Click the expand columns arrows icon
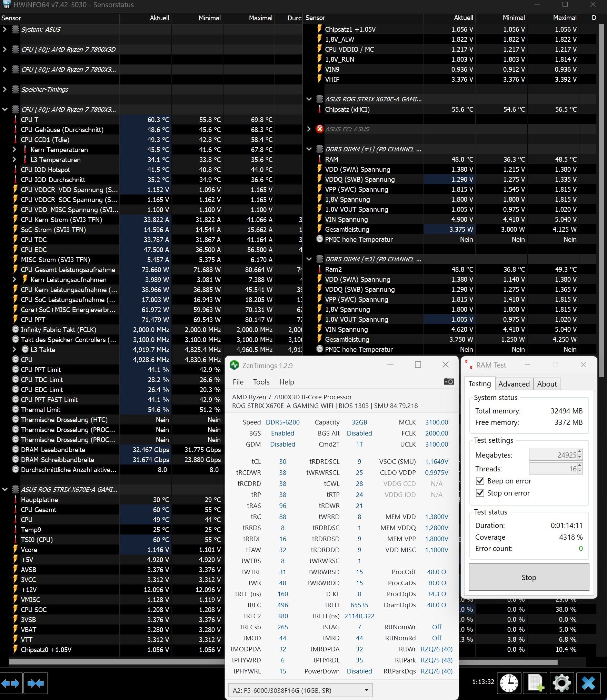 click(x=10, y=683)
